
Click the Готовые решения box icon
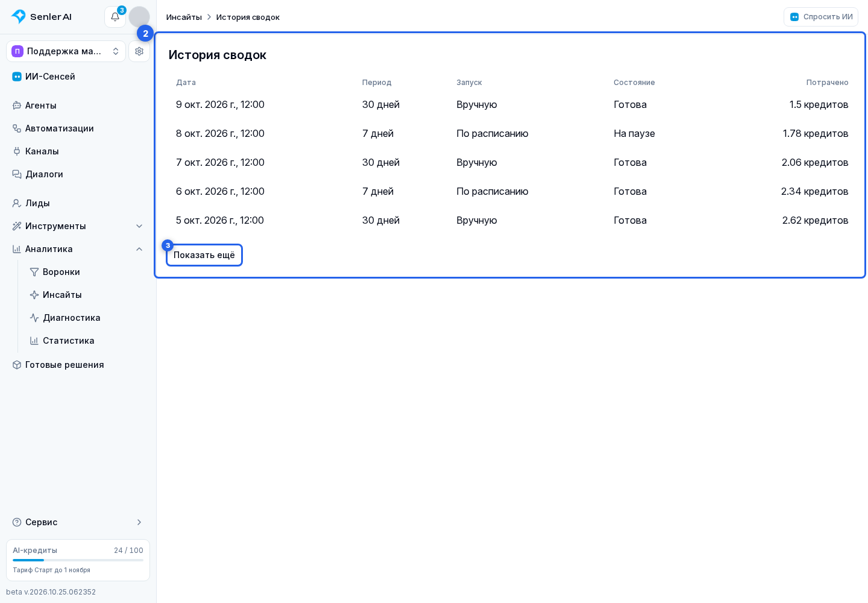(x=17, y=365)
